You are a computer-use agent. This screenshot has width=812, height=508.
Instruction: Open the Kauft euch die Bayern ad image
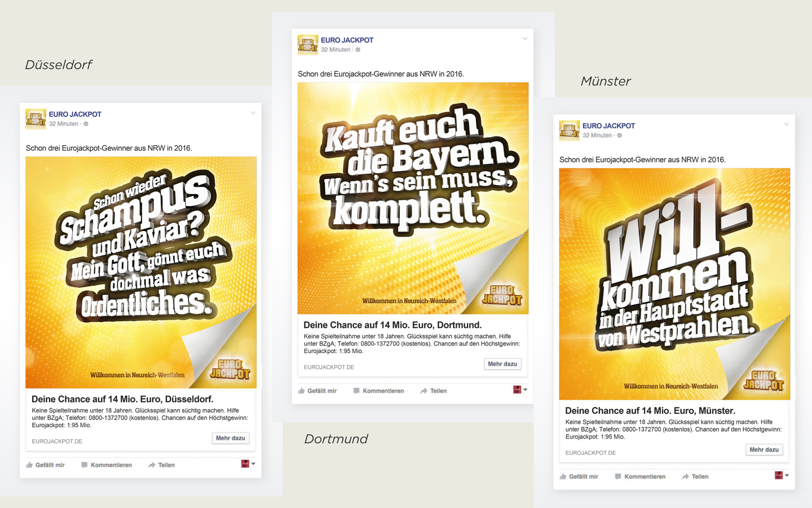(x=413, y=198)
